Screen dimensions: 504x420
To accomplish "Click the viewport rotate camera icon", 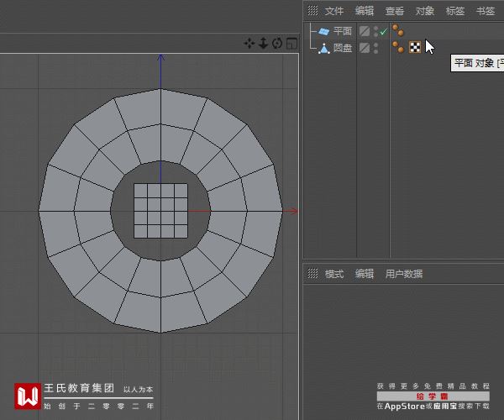I will (277, 43).
